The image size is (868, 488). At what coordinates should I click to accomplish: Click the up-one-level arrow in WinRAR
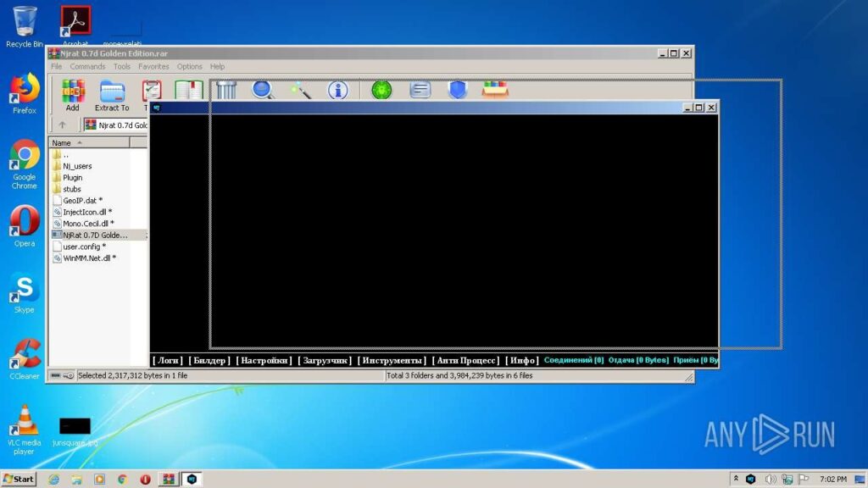(x=62, y=125)
